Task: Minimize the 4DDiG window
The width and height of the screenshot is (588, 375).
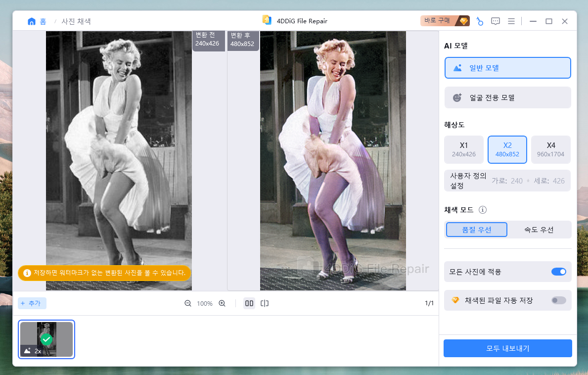Action: (533, 21)
